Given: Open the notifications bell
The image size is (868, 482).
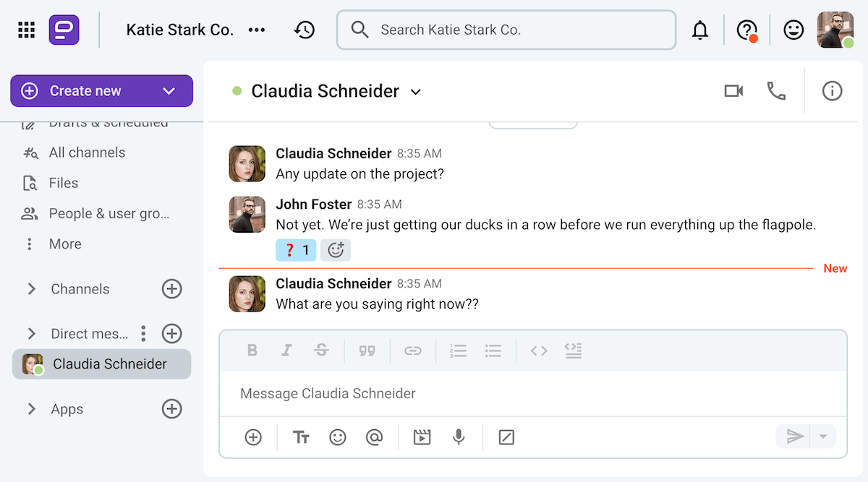Looking at the screenshot, I should pyautogui.click(x=700, y=30).
